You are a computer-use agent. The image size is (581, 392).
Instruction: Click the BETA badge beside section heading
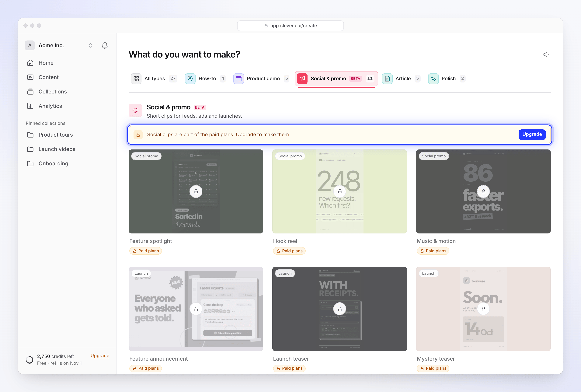click(200, 107)
